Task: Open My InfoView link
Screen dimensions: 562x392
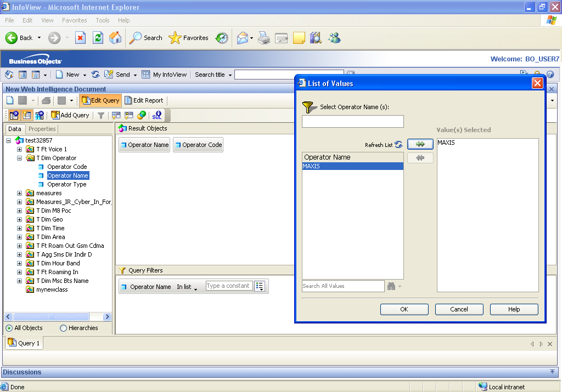Action: pyautogui.click(x=165, y=75)
